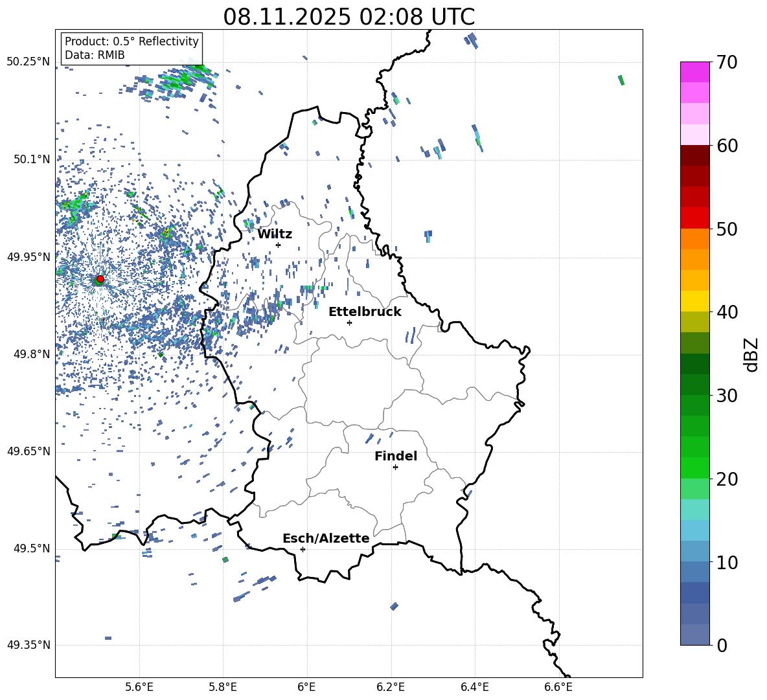Click the Wiltz station cross marker
Image resolution: width=767 pixels, height=700 pixels.
tap(279, 245)
